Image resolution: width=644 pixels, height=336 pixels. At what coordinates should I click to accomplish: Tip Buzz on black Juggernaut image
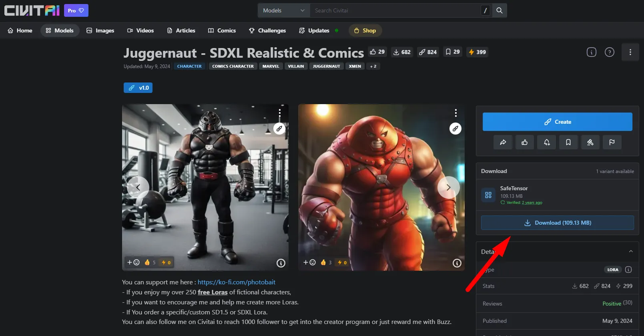click(166, 262)
